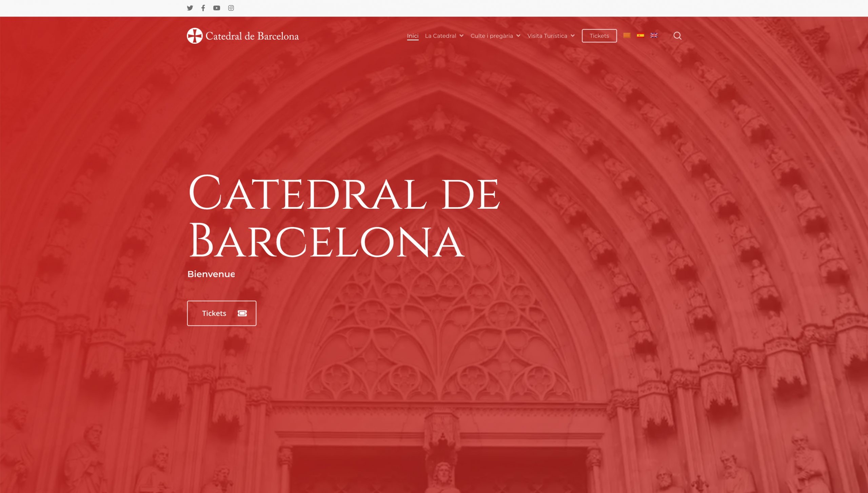Expand the Culte i pregària menu

495,36
